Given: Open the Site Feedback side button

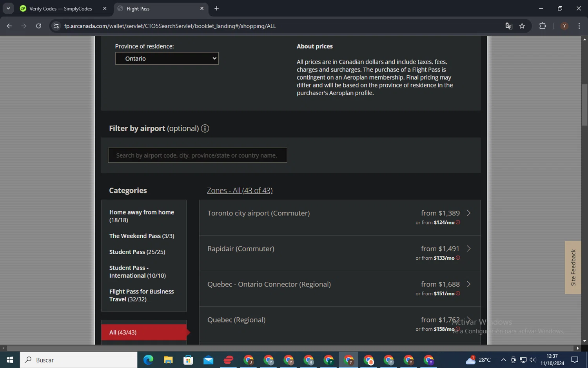Looking at the screenshot, I should point(573,267).
